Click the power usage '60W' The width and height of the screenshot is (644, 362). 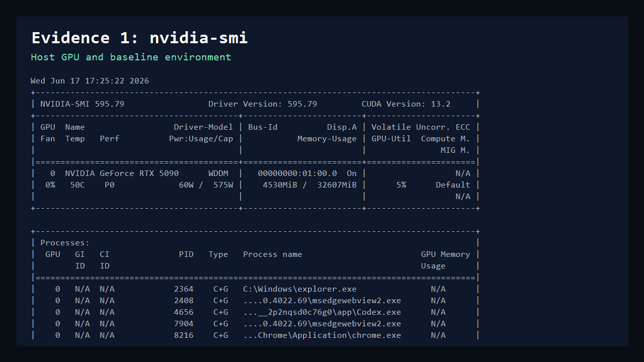tap(186, 185)
